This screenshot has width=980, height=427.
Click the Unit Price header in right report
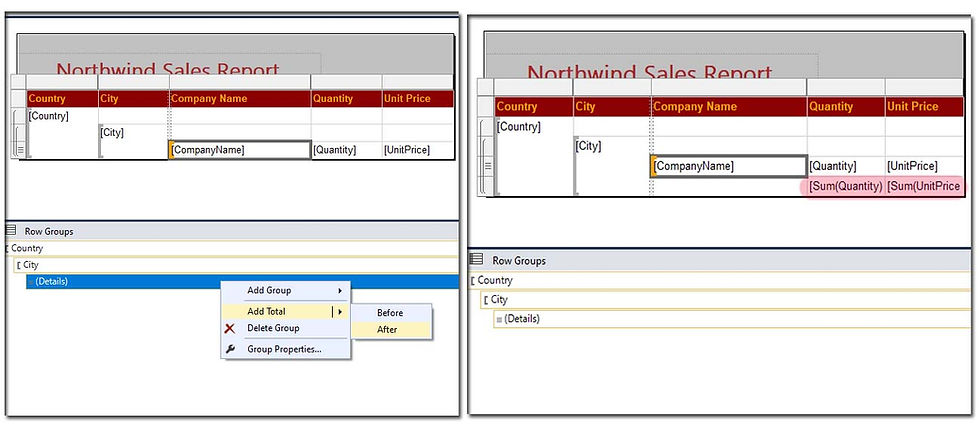click(924, 107)
